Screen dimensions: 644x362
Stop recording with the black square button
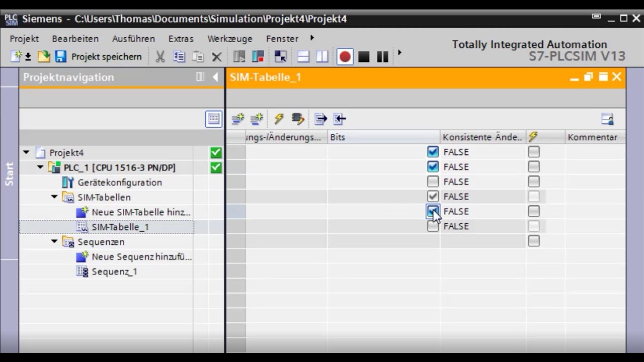(x=364, y=57)
